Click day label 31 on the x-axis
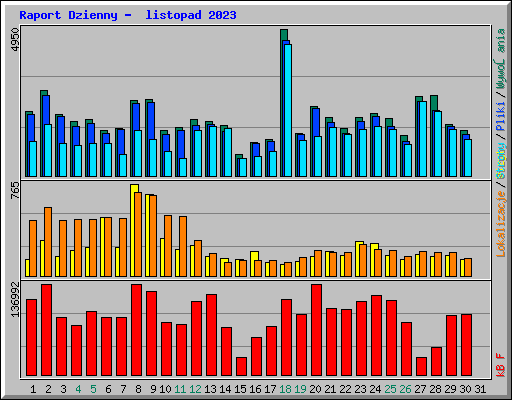The width and height of the screenshot is (512, 400). coord(480,389)
